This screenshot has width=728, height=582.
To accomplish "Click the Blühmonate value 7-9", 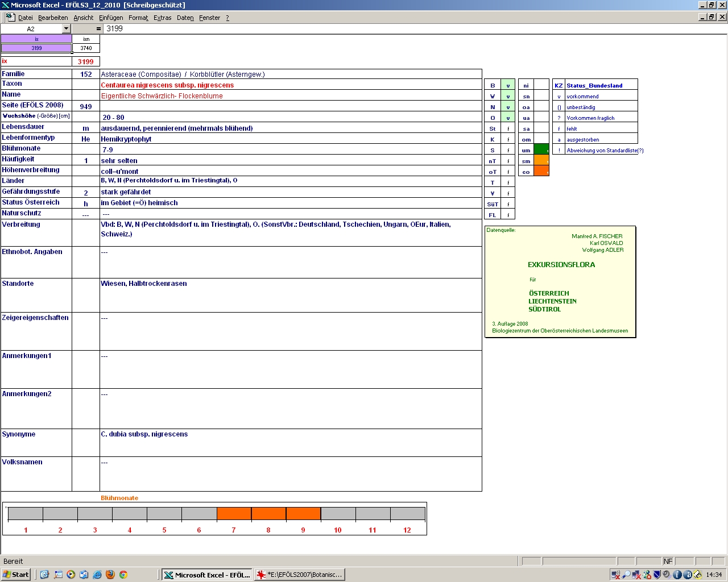I will 291,149.
